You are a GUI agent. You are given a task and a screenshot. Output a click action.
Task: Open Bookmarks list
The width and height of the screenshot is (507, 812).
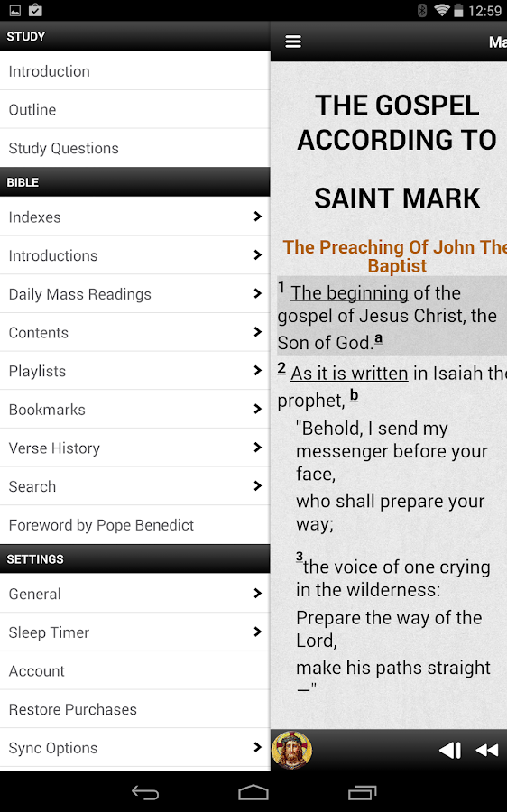pyautogui.click(x=134, y=409)
